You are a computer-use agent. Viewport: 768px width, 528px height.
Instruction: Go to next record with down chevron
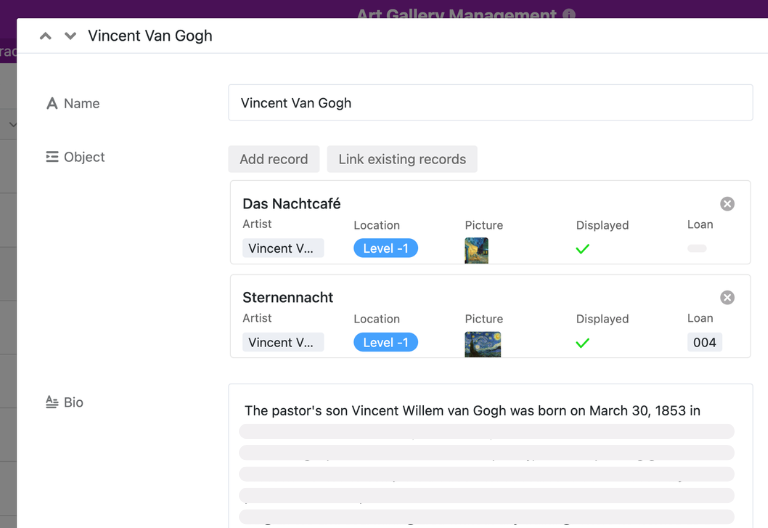[71, 36]
